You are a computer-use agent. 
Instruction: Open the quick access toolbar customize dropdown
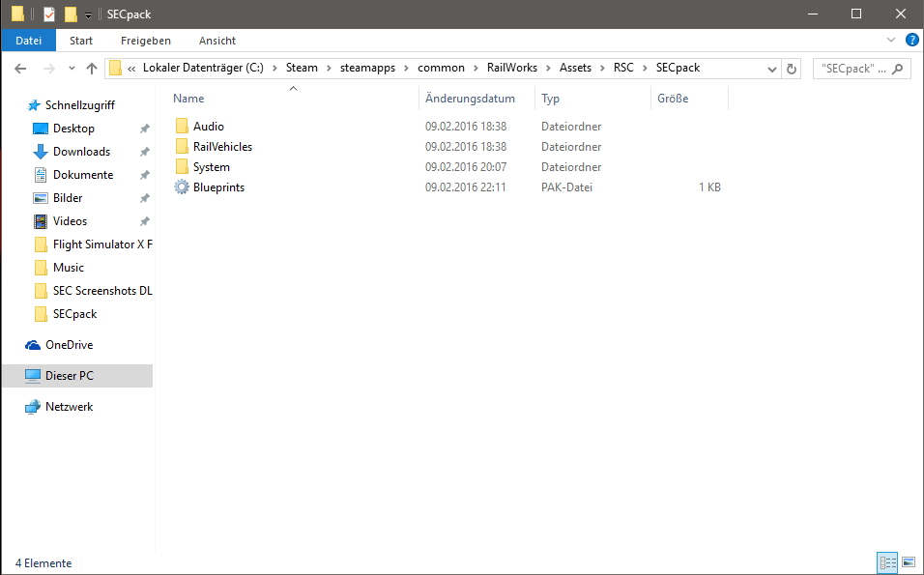88,15
